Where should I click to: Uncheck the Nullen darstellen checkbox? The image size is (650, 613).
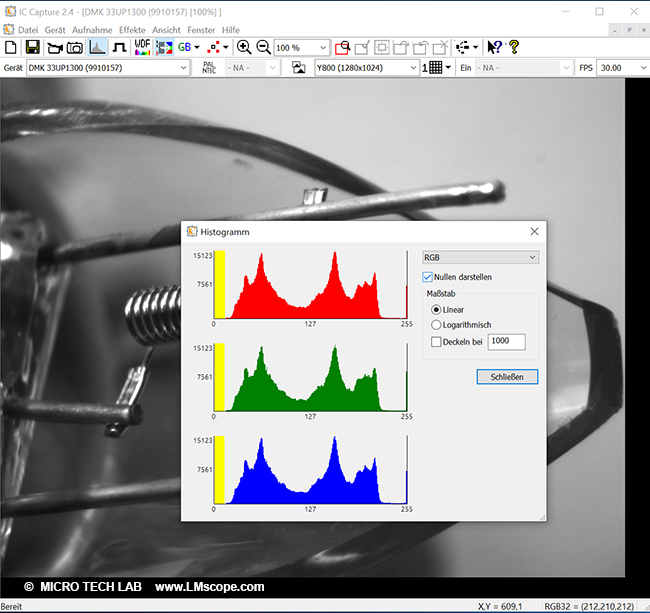click(x=428, y=277)
